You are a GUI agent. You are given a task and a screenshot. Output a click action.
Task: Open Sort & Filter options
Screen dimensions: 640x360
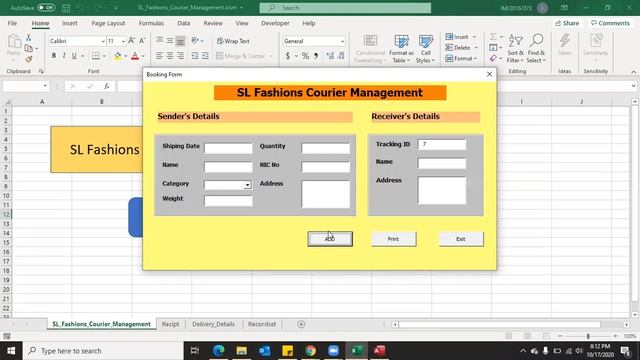pos(516,49)
